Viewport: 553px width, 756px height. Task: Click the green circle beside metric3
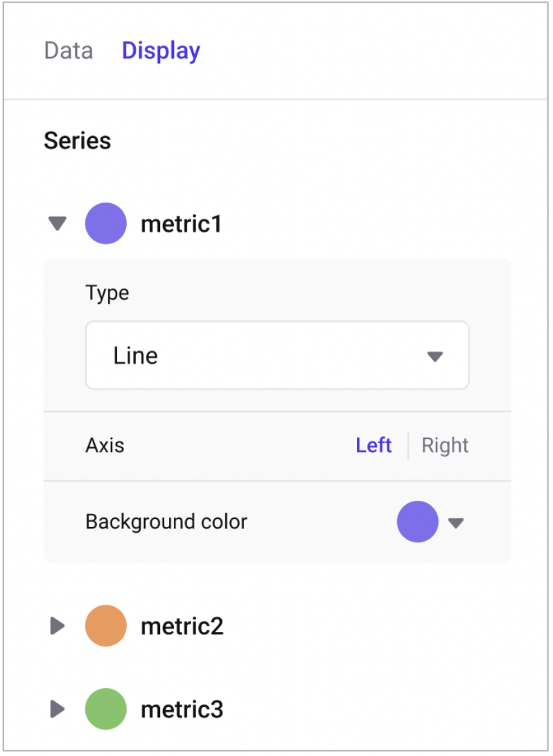tap(105, 709)
